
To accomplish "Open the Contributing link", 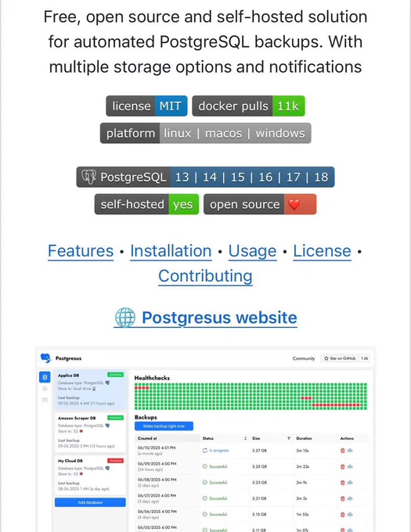I will [x=205, y=276].
